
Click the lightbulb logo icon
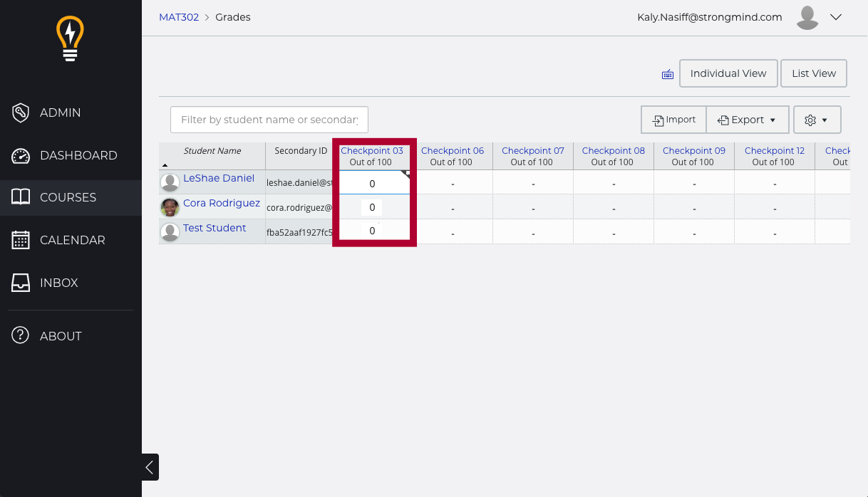click(x=70, y=39)
